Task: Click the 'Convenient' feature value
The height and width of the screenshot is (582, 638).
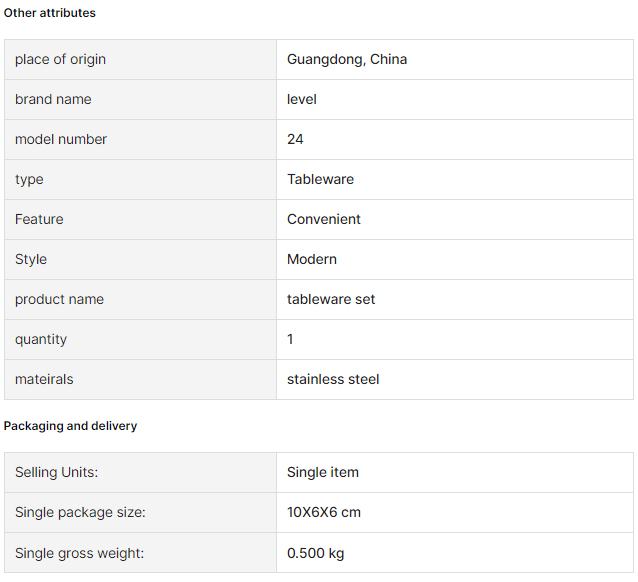Action: [324, 219]
